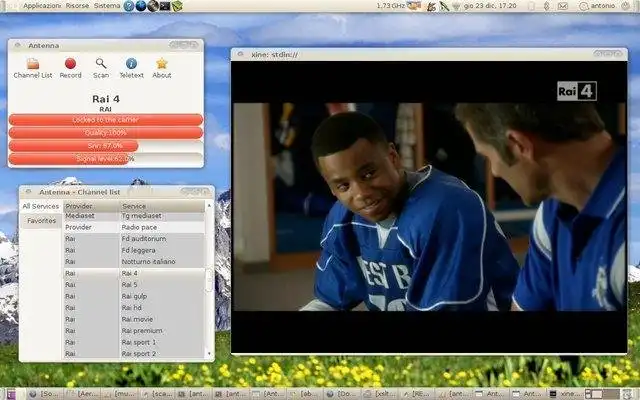Run a channel Scan with the magnifier icon
Viewport: 640px width, 400px height.
point(101,64)
